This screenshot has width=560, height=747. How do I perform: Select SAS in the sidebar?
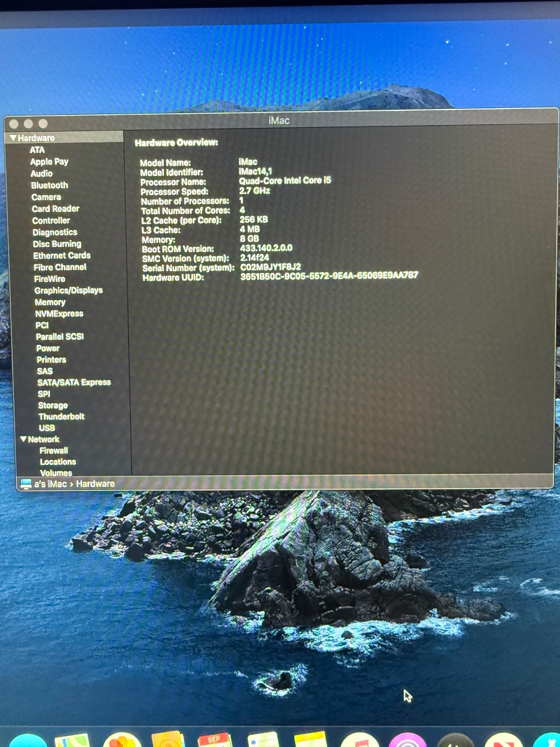(x=45, y=371)
